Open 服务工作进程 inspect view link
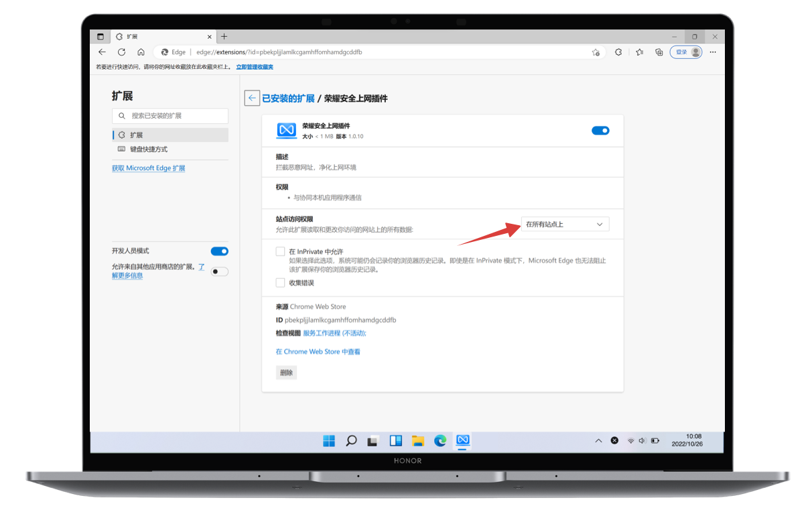812x512 pixels. tap(335, 333)
